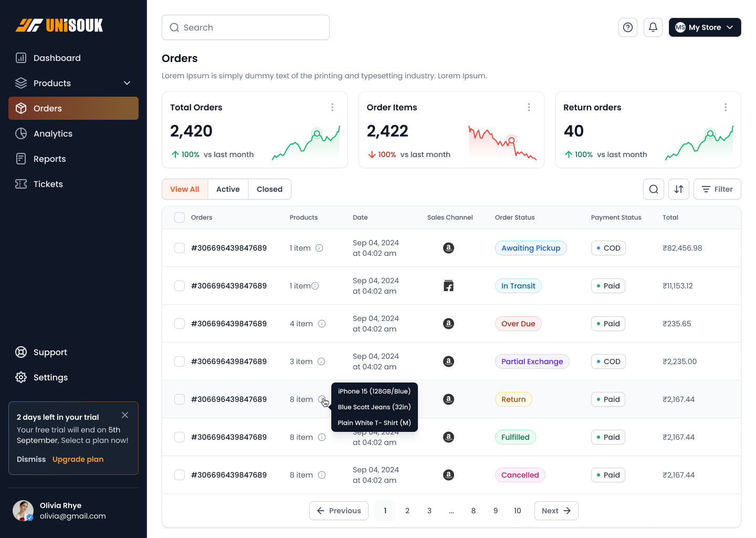Open the notifications bell
Viewport: 756px width, 538px height.
[653, 27]
